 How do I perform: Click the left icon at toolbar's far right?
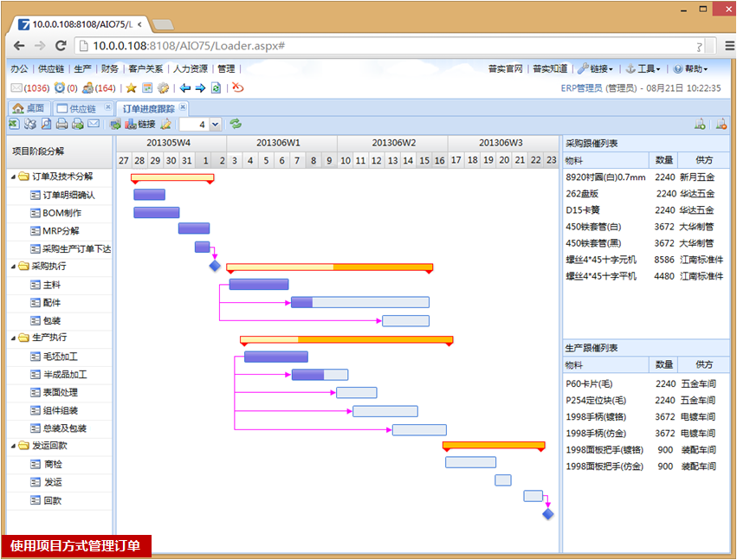tap(700, 124)
